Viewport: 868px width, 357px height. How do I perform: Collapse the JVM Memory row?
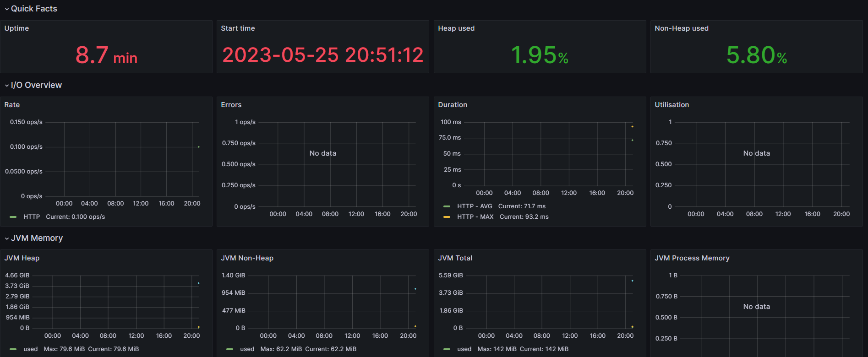coord(33,238)
